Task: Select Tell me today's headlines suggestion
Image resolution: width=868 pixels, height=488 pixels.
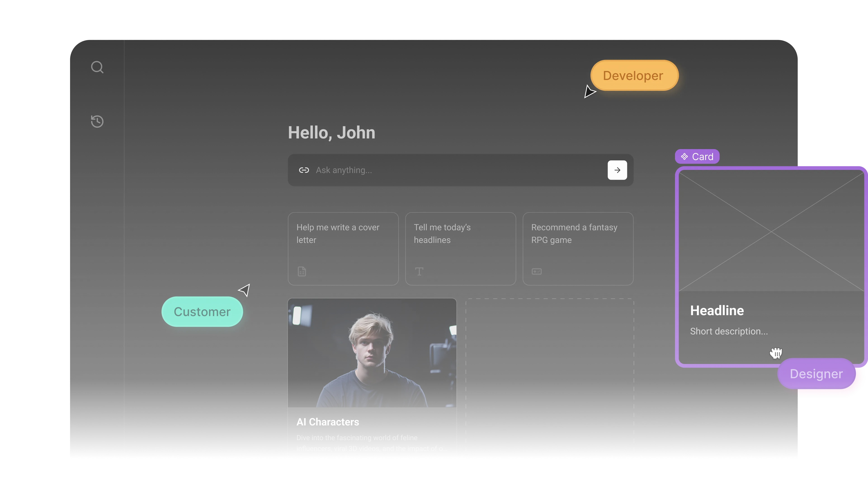Action: [x=460, y=249]
